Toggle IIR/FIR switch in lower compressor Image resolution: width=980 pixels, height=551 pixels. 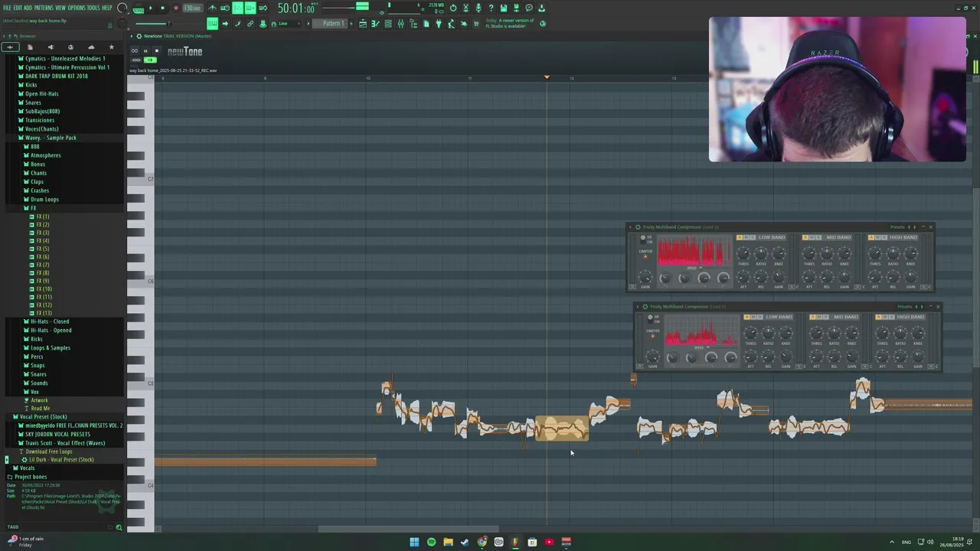coord(651,319)
